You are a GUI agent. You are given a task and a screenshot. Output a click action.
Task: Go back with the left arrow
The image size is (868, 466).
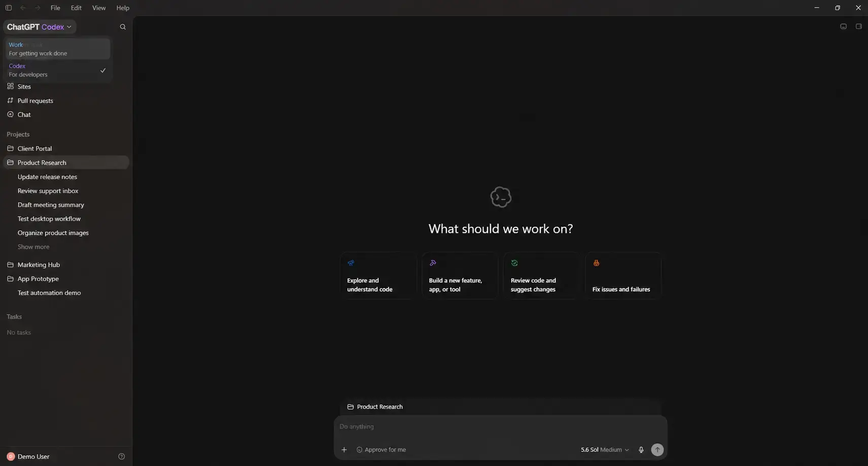pyautogui.click(x=23, y=8)
